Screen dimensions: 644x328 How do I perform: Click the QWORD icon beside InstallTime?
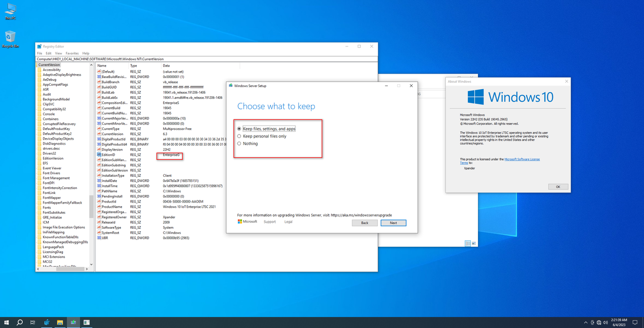click(99, 186)
